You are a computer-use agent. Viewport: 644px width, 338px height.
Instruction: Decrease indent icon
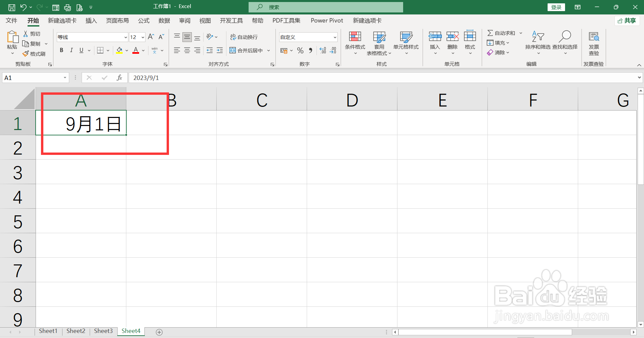pos(210,50)
